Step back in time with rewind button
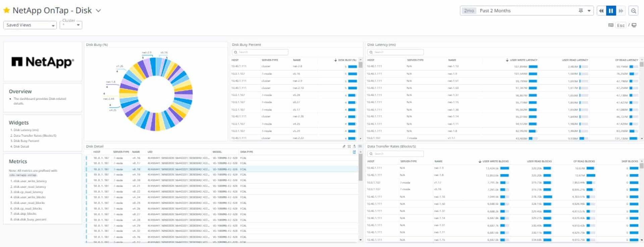The image size is (644, 247). pos(601,11)
